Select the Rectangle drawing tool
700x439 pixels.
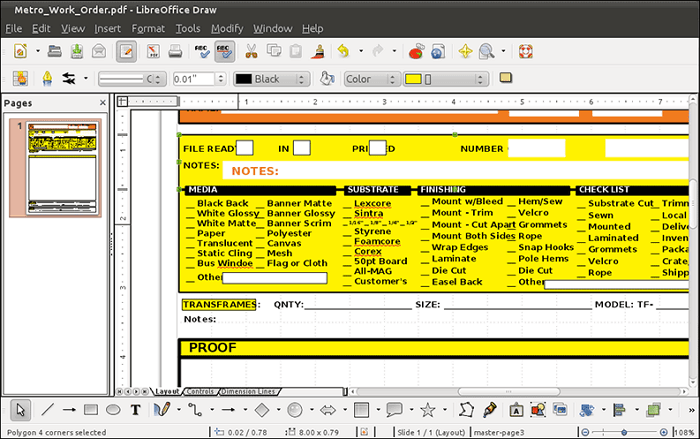pos(91,410)
